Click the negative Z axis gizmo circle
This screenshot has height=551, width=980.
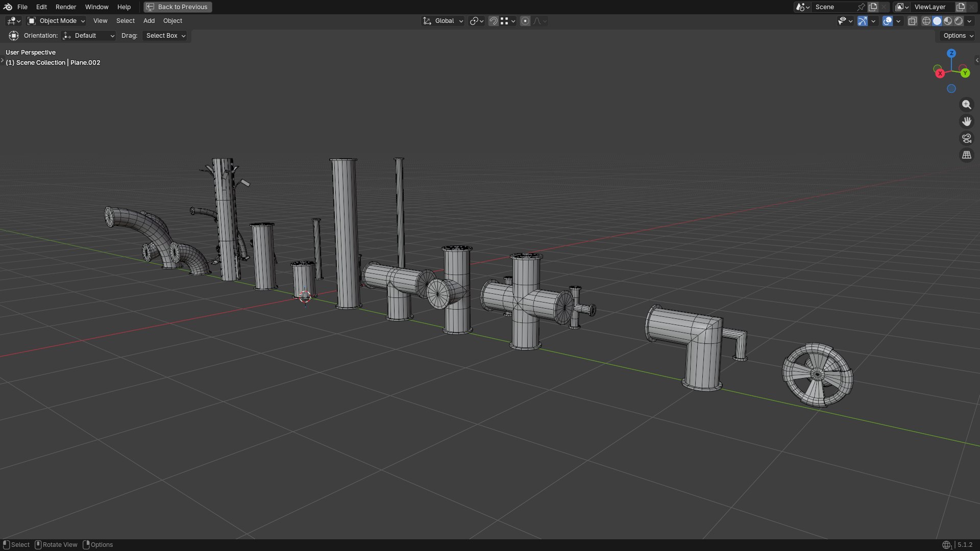(951, 89)
